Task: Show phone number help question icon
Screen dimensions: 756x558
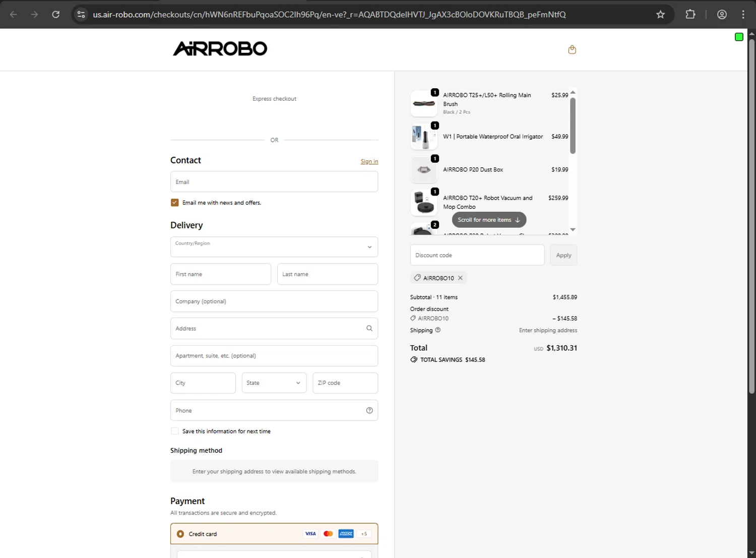Action: click(x=369, y=410)
